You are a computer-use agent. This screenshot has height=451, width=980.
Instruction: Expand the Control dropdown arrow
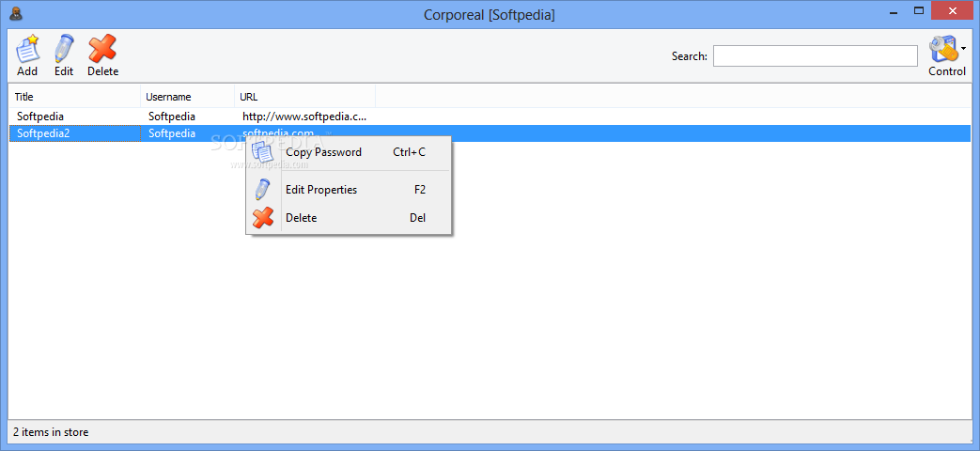[x=964, y=48]
